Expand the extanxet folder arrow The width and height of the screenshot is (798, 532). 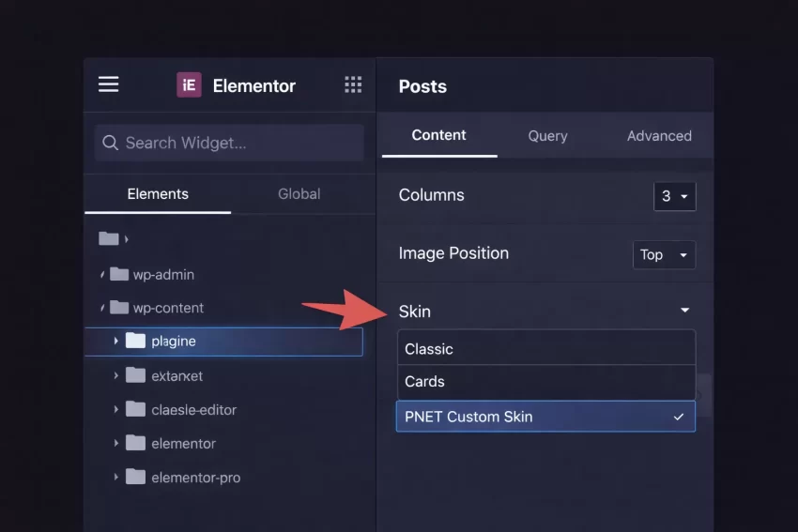pos(116,376)
